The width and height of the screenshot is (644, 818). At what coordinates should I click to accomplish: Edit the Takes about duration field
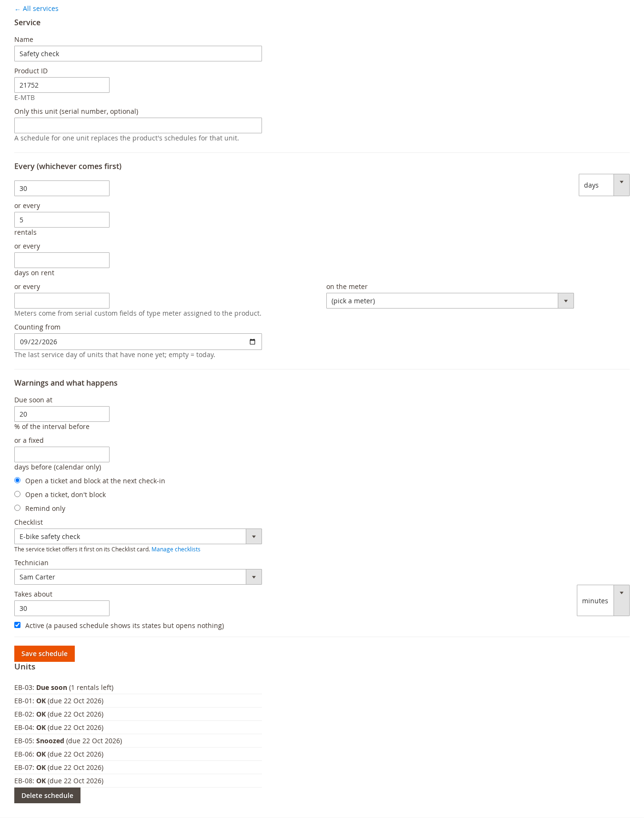click(x=62, y=609)
